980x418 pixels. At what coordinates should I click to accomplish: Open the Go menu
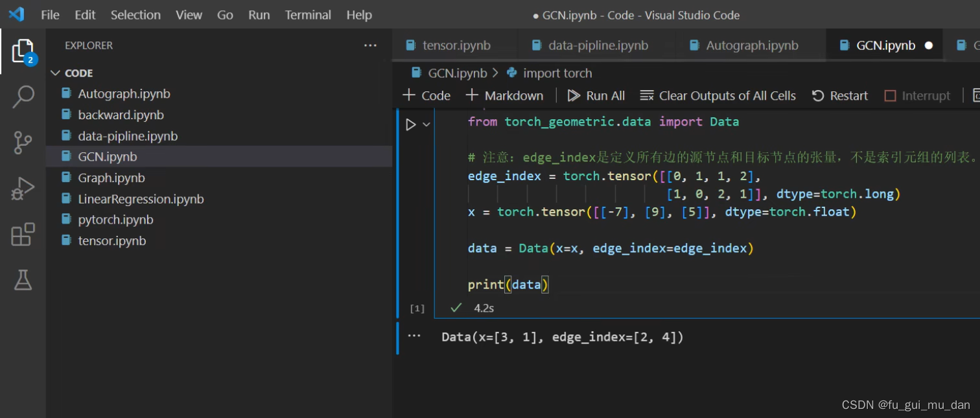(225, 15)
